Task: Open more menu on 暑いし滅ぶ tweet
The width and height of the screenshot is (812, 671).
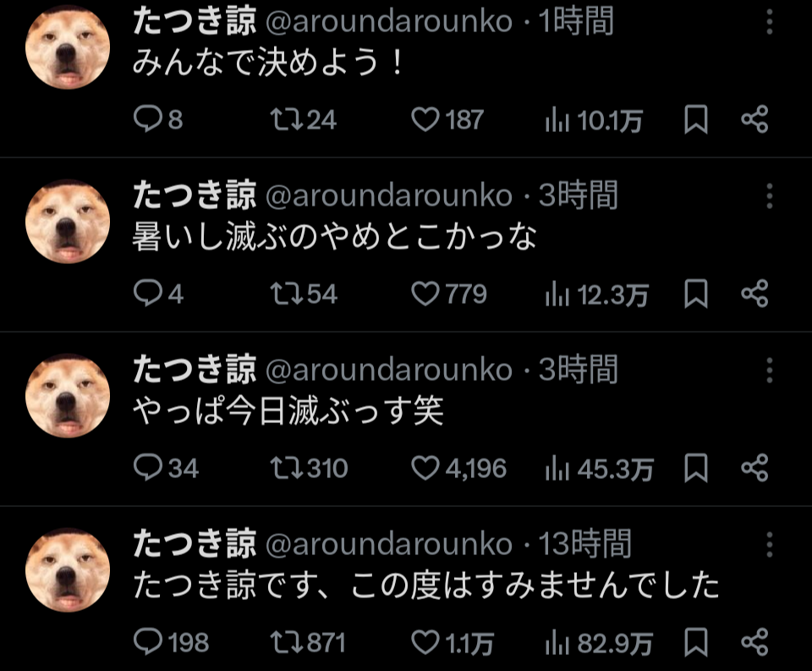Action: pyautogui.click(x=770, y=196)
